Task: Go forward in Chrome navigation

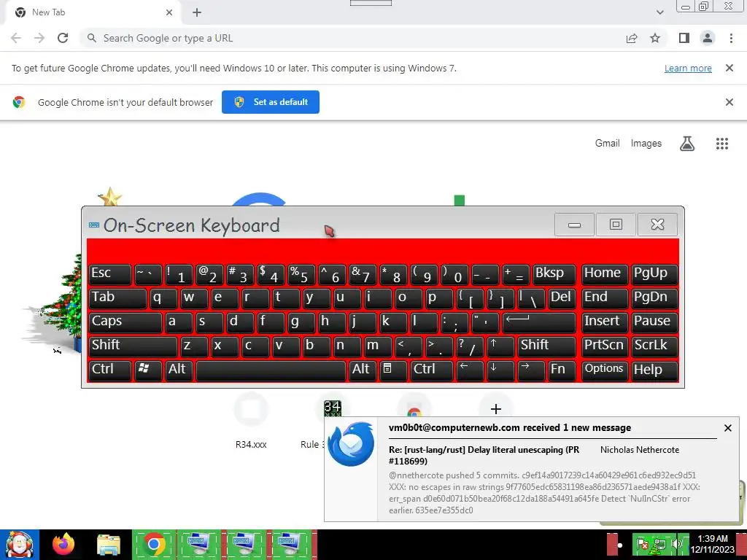Action: pos(39,38)
